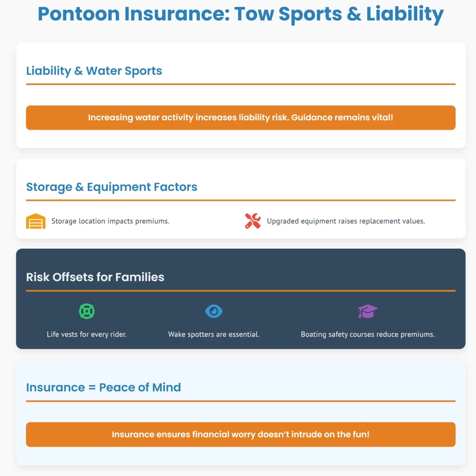Click the Pontoon Insurance main page title

(240, 14)
